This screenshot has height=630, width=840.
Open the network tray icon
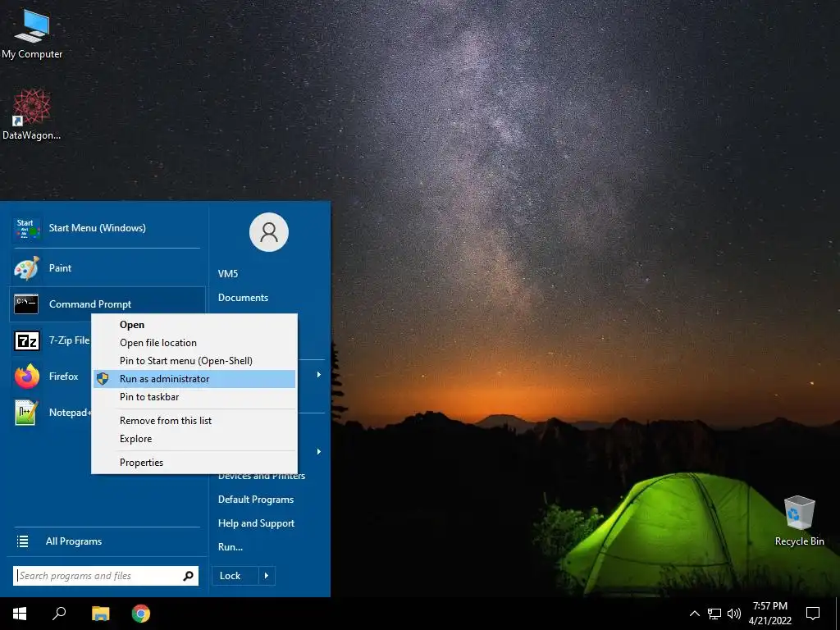(714, 614)
